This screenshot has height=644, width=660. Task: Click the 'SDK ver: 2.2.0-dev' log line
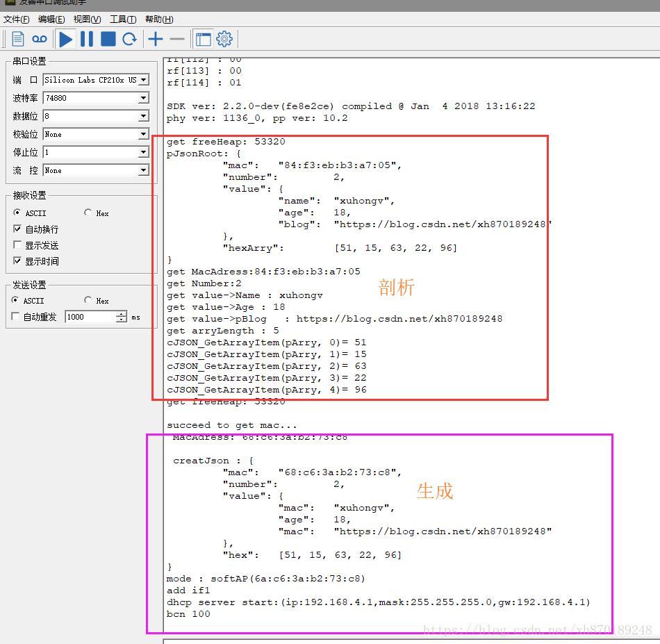pyautogui.click(x=351, y=106)
